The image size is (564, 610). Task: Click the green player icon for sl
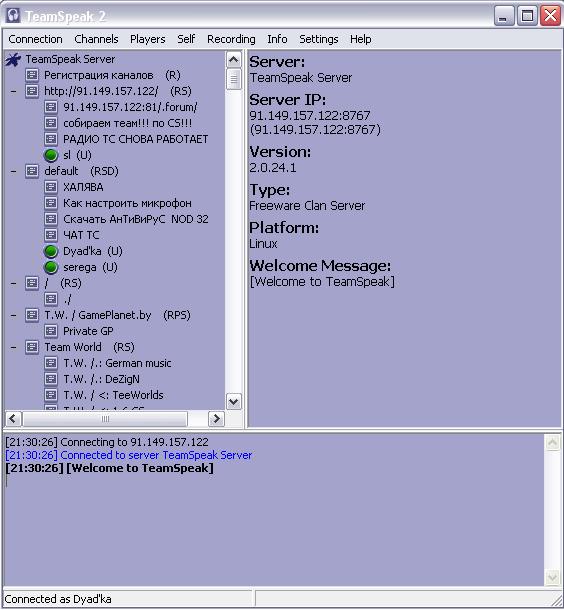pos(51,155)
